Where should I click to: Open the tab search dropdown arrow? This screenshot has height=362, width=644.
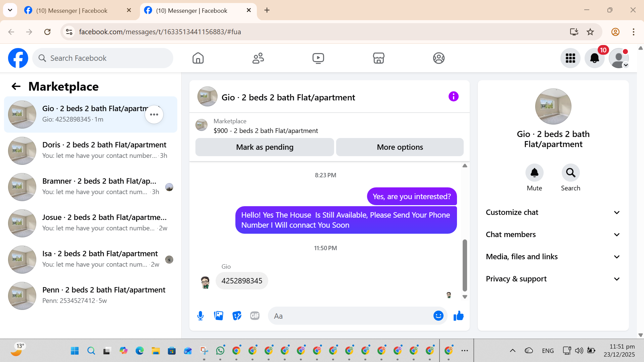click(x=10, y=10)
